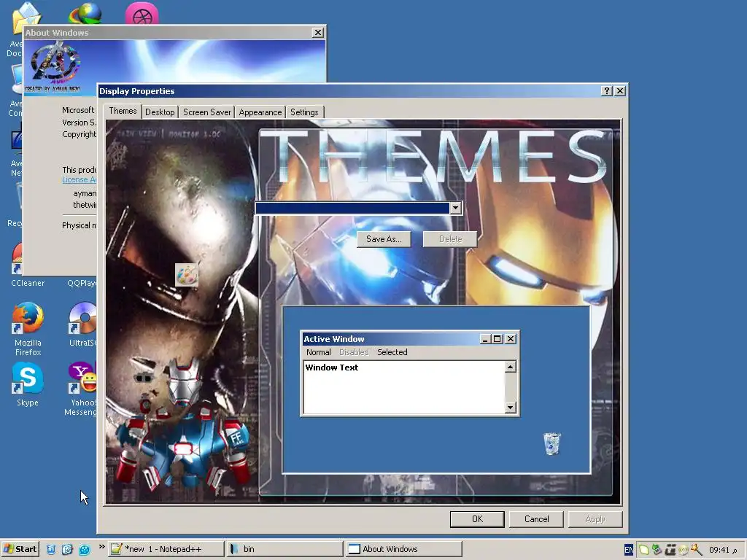Screen dimensions: 747x560
Task: Click Normal in the sample window menu
Action: [318, 352]
